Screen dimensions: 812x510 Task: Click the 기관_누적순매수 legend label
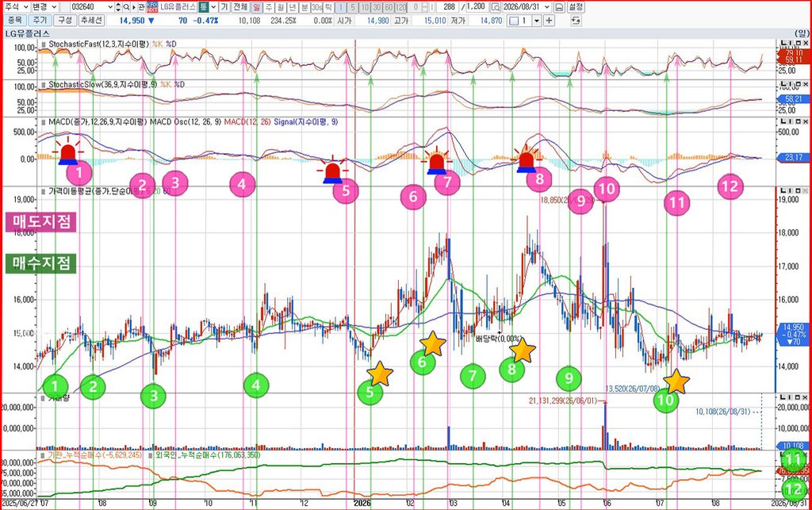coord(95,454)
